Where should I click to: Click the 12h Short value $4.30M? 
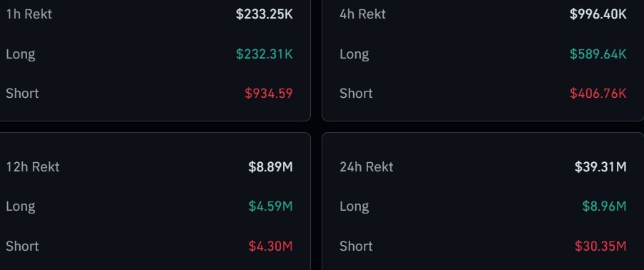point(271,246)
